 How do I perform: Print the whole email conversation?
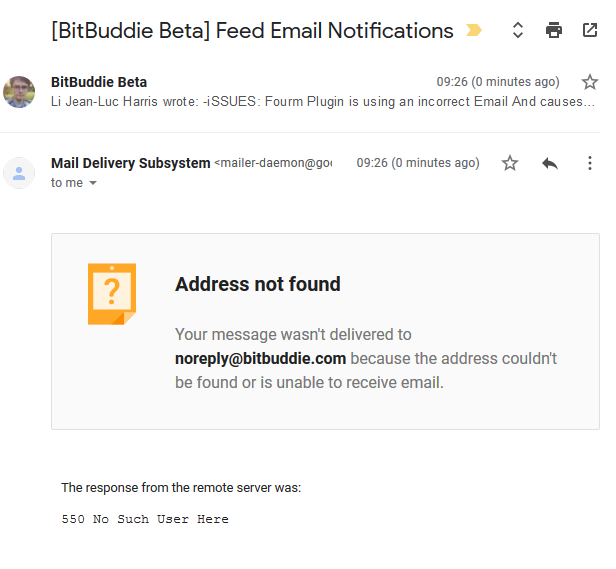point(554,30)
